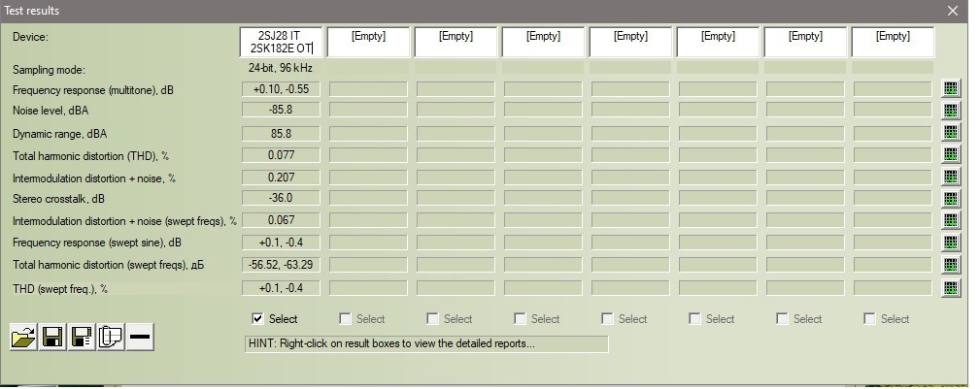
Task: Click the 'Sampling mode:' label
Action: (x=49, y=70)
